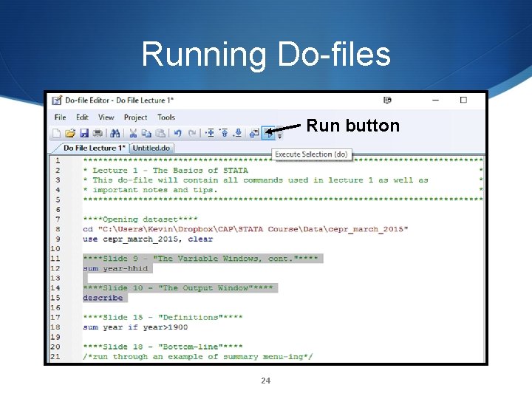Screen dimensions: 532x399
Task: Click the Slide 15 "Definitions" comment line
Action: click(163, 317)
